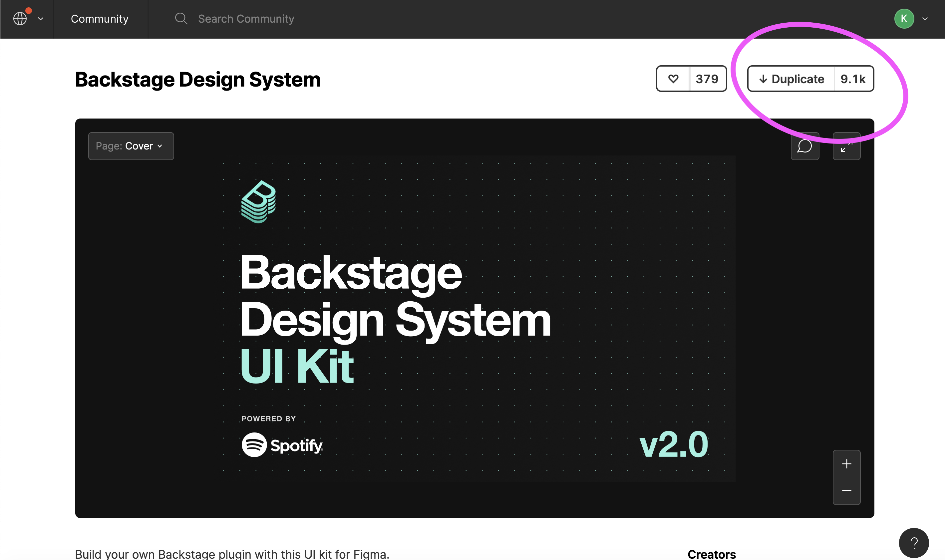945x560 pixels.
Task: Click the search magnifier icon
Action: [181, 19]
